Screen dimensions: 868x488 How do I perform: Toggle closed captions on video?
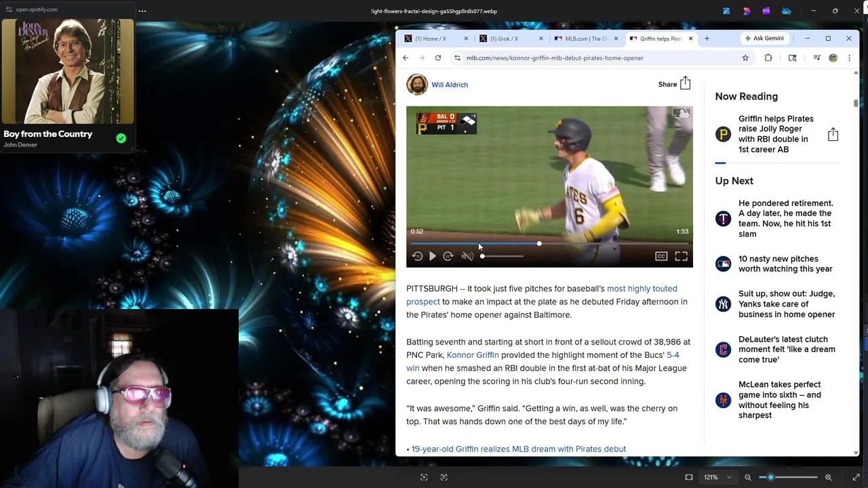[x=661, y=256]
